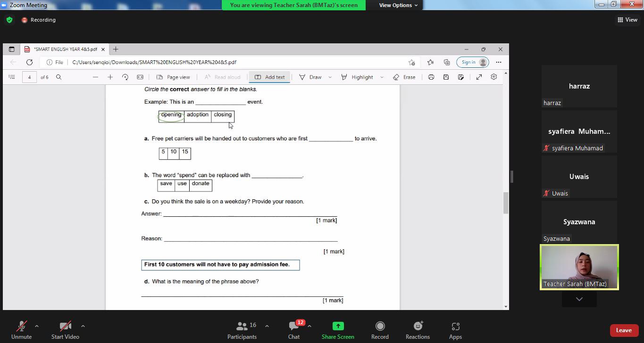Click the "10" answer option

(x=174, y=152)
